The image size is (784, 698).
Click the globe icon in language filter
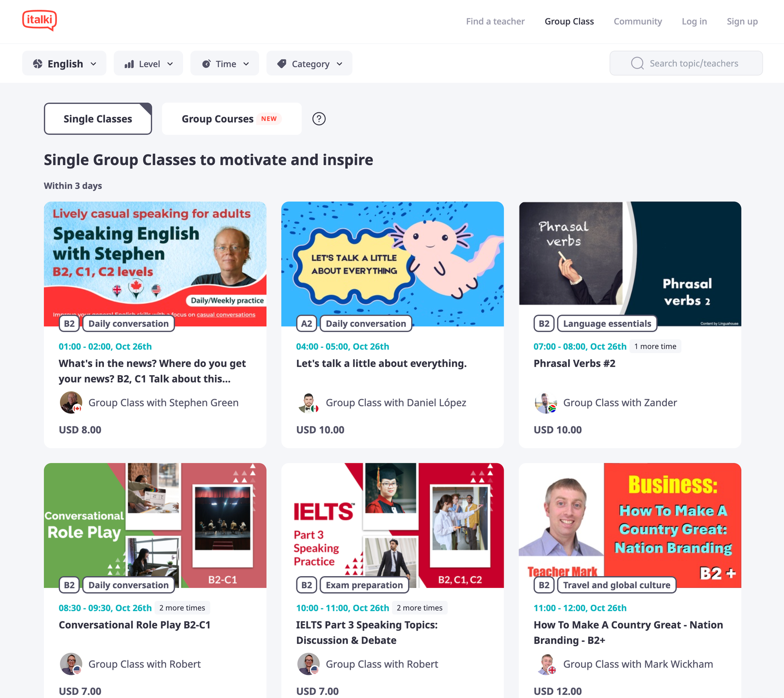tap(38, 63)
